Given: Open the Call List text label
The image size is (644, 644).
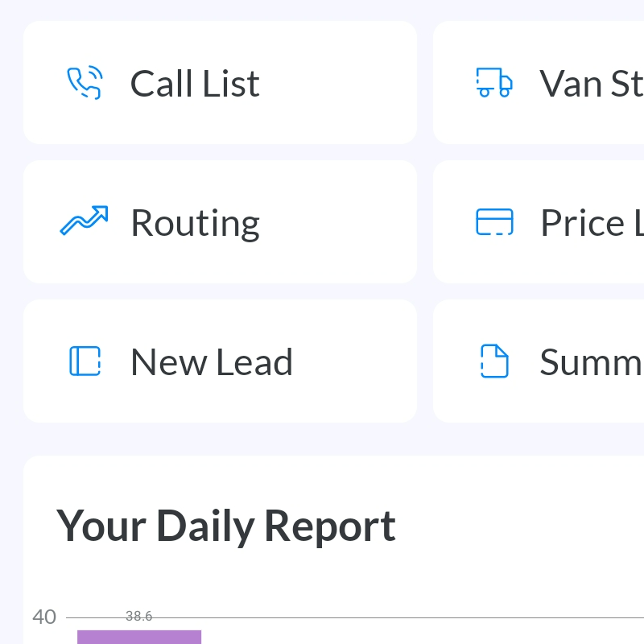Looking at the screenshot, I should pos(195,84).
